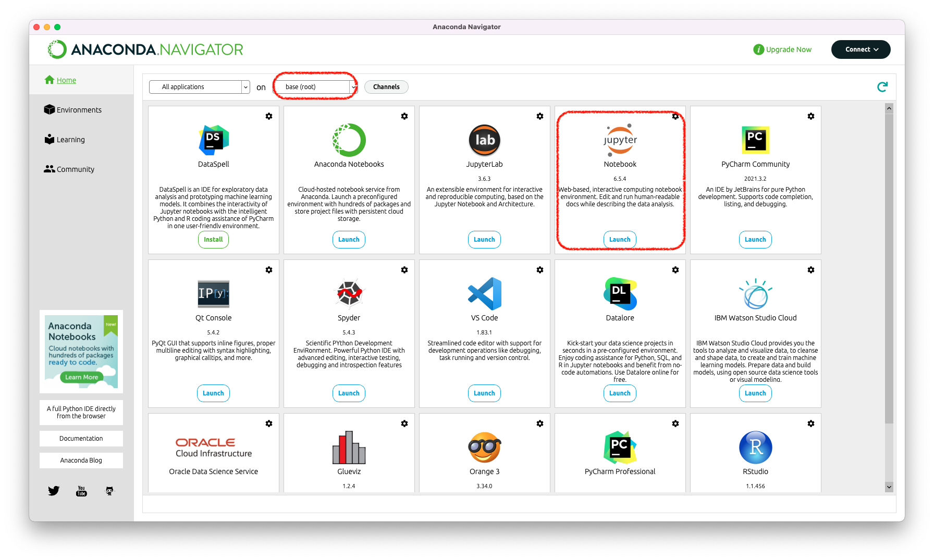Click the RStudio application logo
934x560 pixels.
[x=756, y=447]
